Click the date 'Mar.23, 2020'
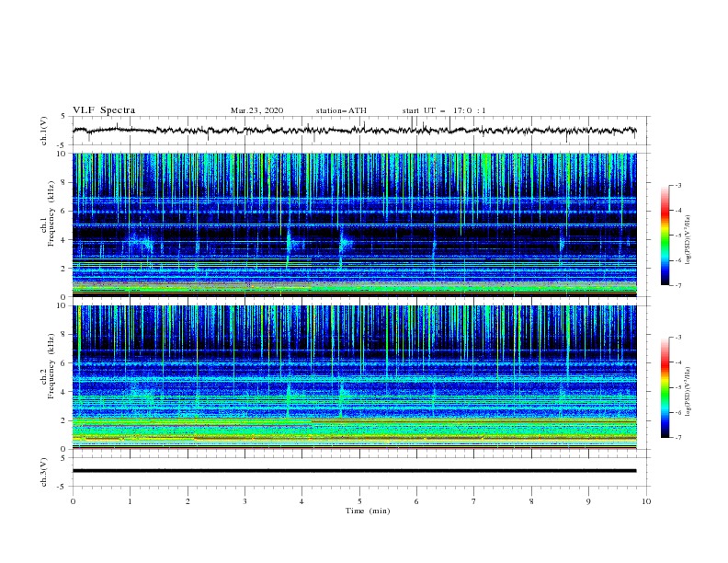Screen dimensions: 728x563 point(256,110)
